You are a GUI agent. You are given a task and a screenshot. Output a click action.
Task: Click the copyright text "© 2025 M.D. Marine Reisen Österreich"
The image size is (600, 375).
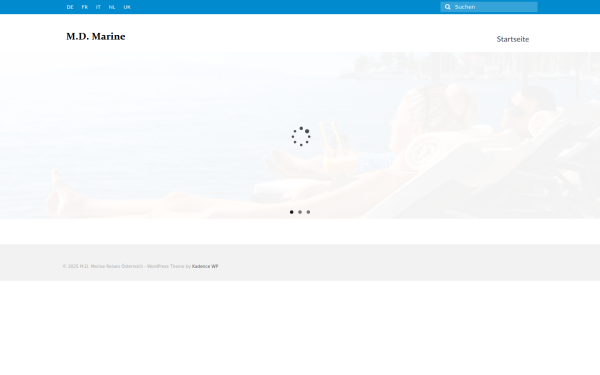coord(103,266)
